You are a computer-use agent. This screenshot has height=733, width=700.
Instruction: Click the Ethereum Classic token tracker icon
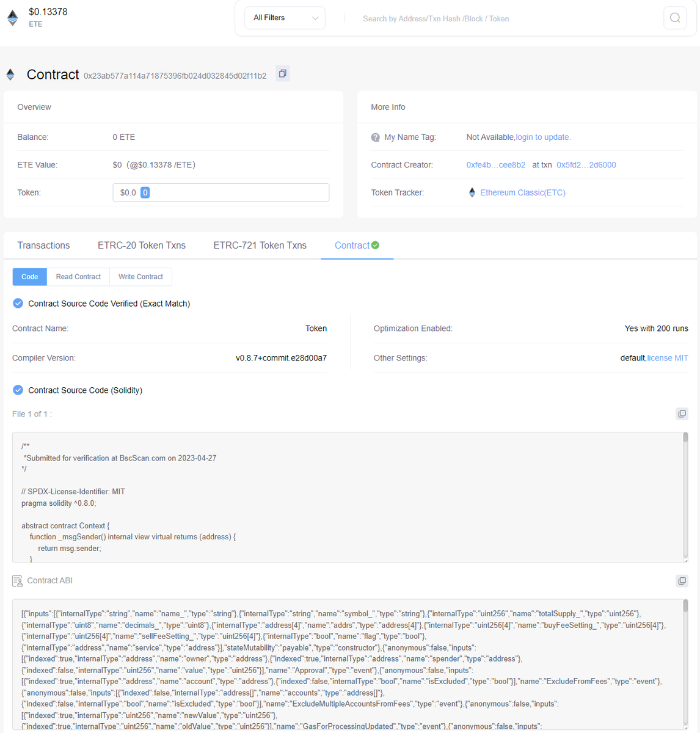(x=472, y=192)
